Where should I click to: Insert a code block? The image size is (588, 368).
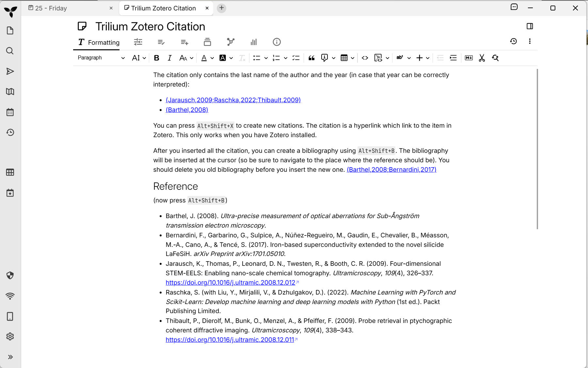click(x=378, y=58)
